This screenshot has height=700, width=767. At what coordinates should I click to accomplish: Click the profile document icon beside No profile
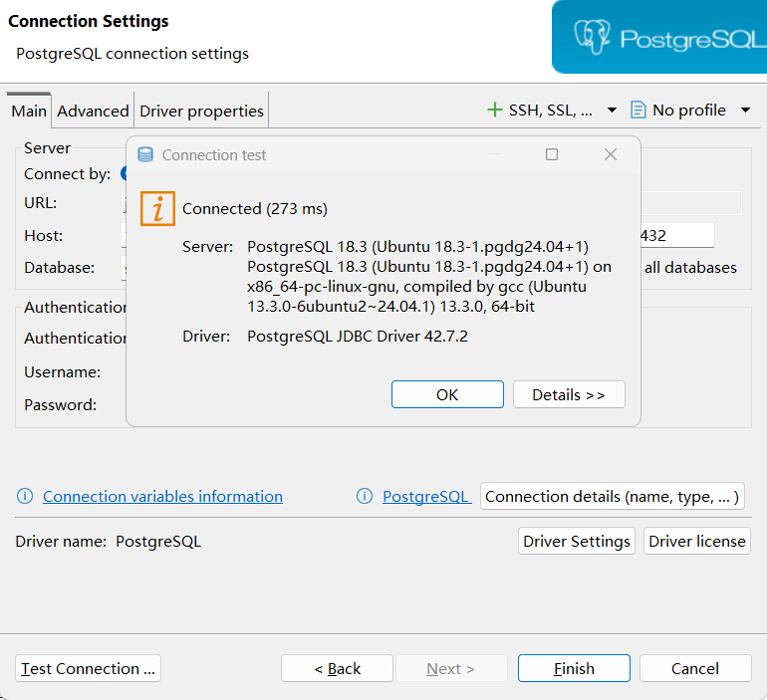(638, 110)
